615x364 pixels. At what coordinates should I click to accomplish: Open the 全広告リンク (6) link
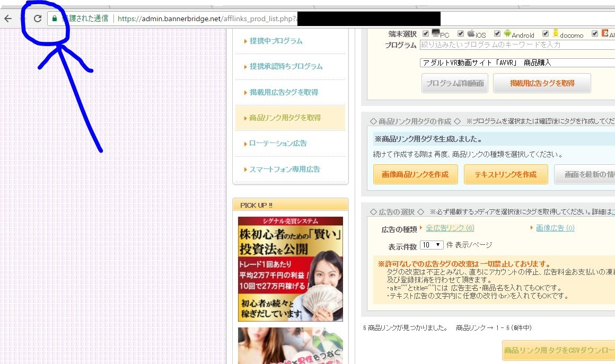click(450, 228)
